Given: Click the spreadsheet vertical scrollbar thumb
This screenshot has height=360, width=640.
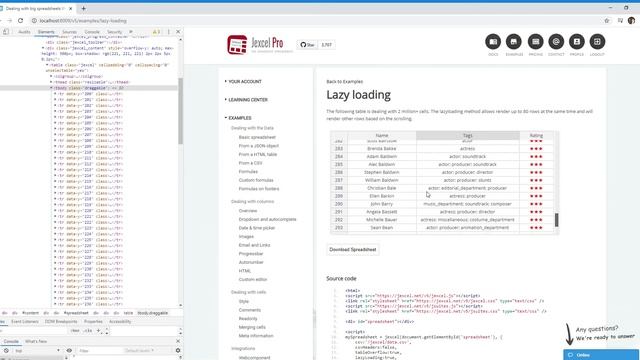Looking at the screenshot, I should point(556,220).
